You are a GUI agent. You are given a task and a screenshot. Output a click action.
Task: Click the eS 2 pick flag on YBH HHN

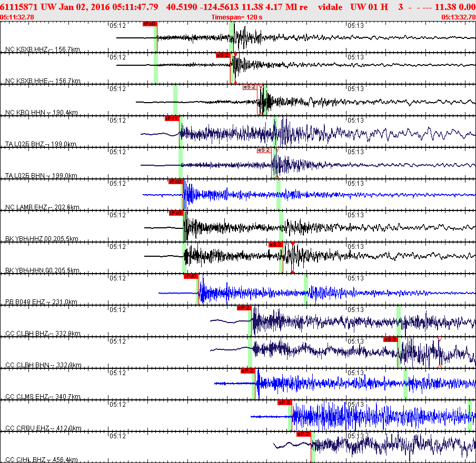(x=275, y=245)
